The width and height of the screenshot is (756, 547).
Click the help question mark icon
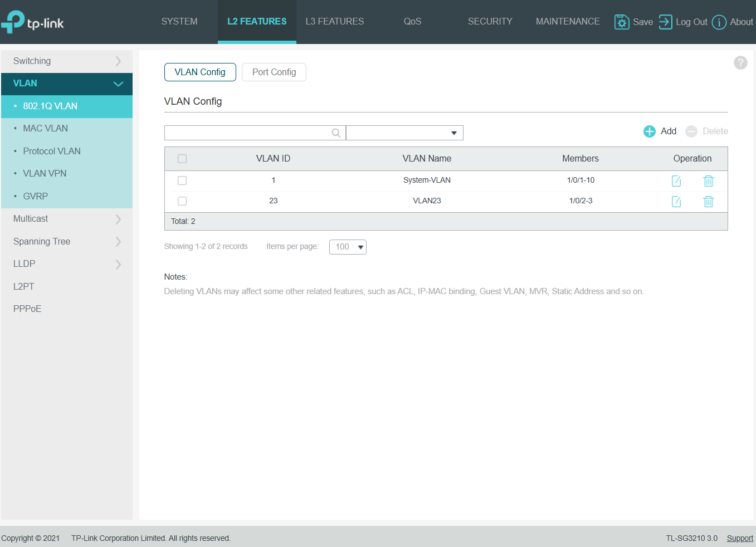(x=740, y=62)
